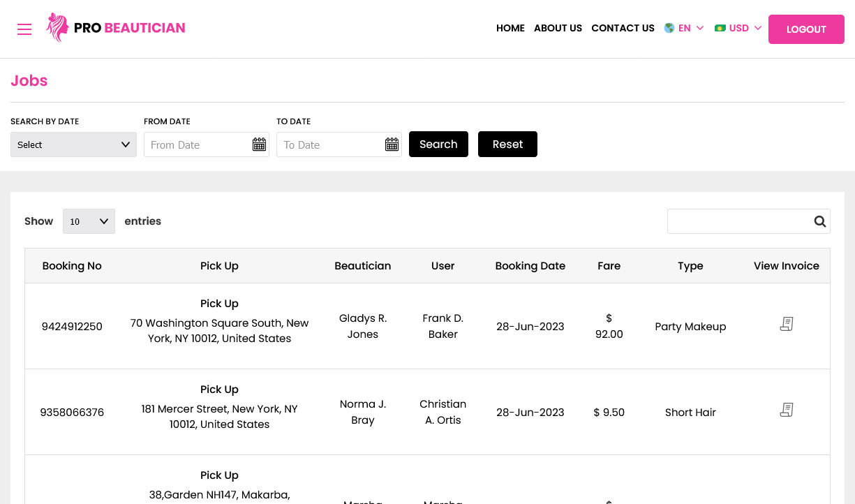Click beautician Gladys R. Jones

(x=363, y=326)
